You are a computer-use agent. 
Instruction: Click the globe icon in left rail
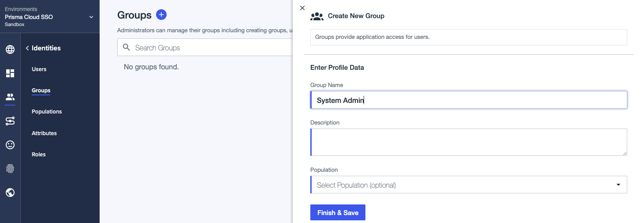[x=10, y=49]
